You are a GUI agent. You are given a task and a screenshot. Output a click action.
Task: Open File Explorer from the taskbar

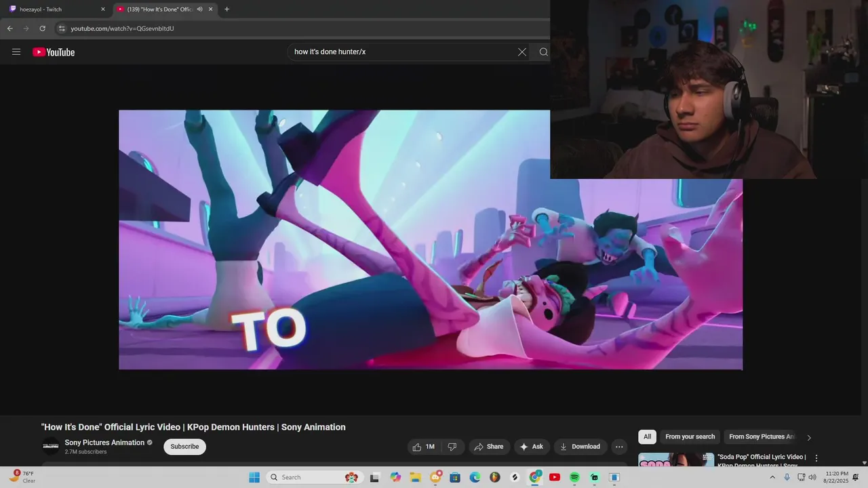pyautogui.click(x=416, y=477)
